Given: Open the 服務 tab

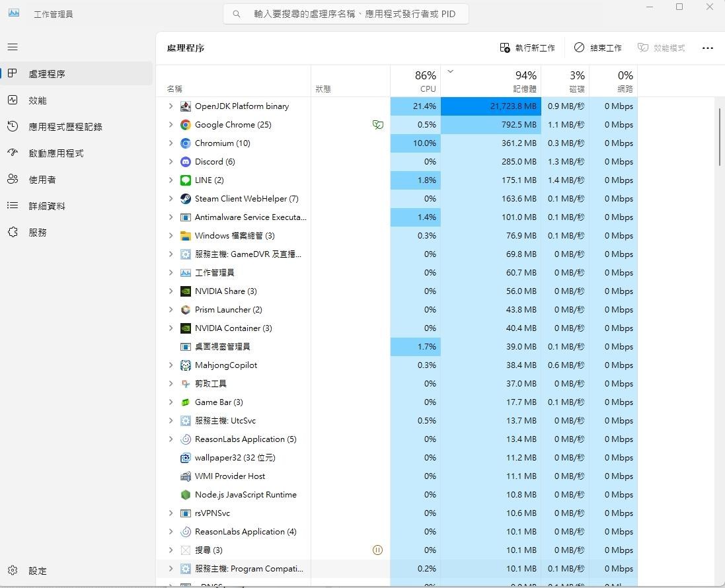Looking at the screenshot, I should (76, 232).
